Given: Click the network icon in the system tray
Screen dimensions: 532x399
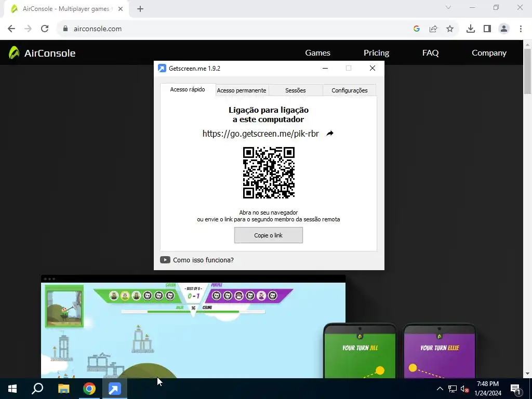Looking at the screenshot, I should [453, 389].
